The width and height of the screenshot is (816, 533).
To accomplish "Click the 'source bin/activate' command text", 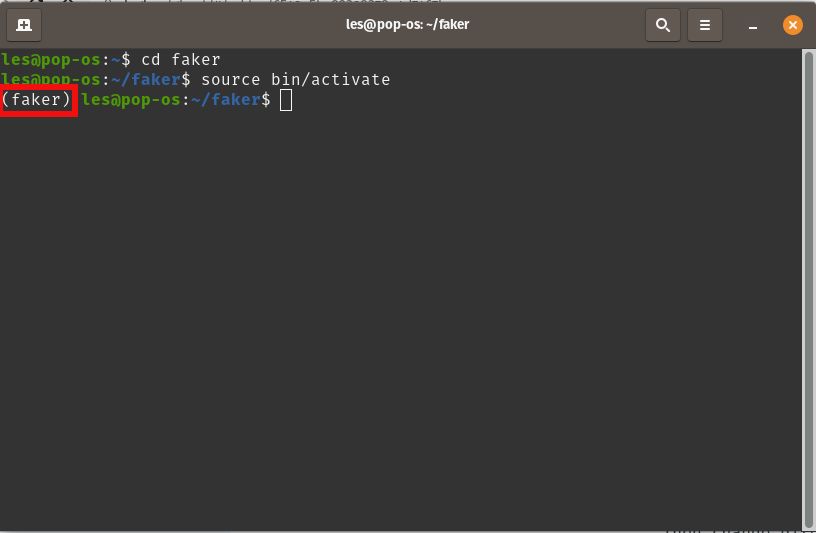I will tap(295, 80).
